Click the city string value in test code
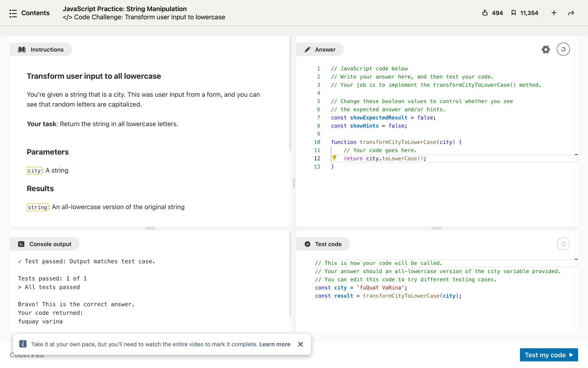This screenshot has width=588, height=368. point(380,288)
